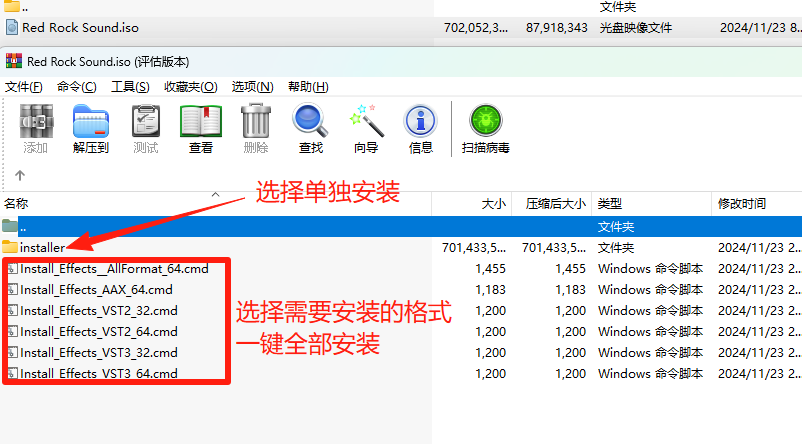This screenshot has height=444, width=802.
Task: Open the File (文件) menu
Action: (24, 87)
